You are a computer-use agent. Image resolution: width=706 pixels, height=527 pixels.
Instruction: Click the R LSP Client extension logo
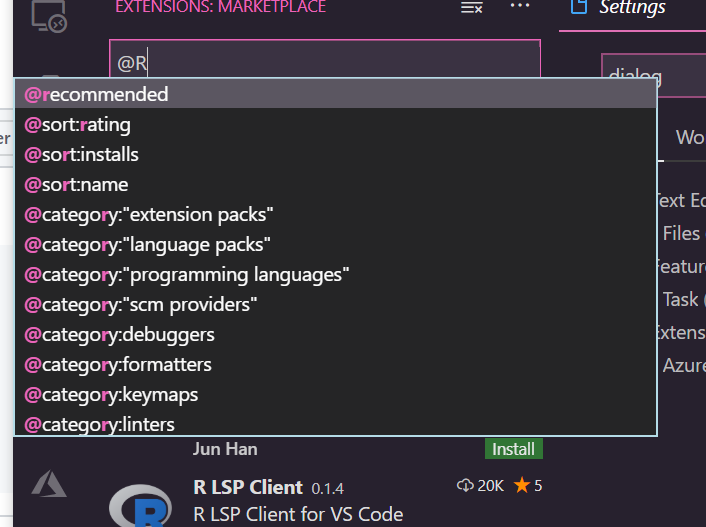140,505
